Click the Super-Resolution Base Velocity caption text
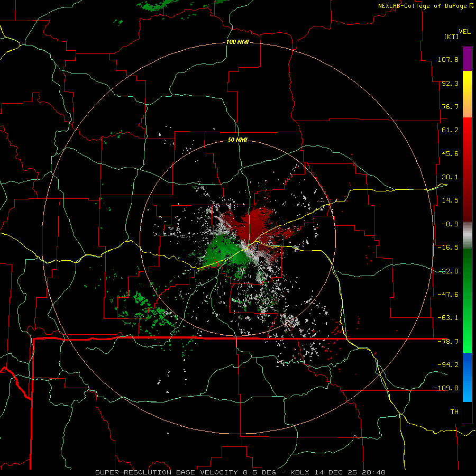Image resolution: width=476 pixels, height=476 pixels. pyautogui.click(x=240, y=472)
